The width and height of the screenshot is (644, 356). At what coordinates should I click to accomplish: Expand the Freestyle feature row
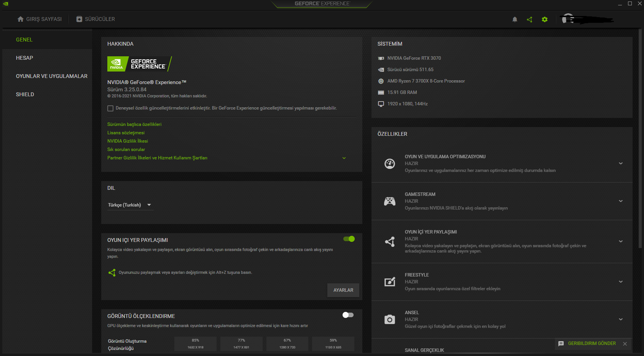[x=621, y=282]
